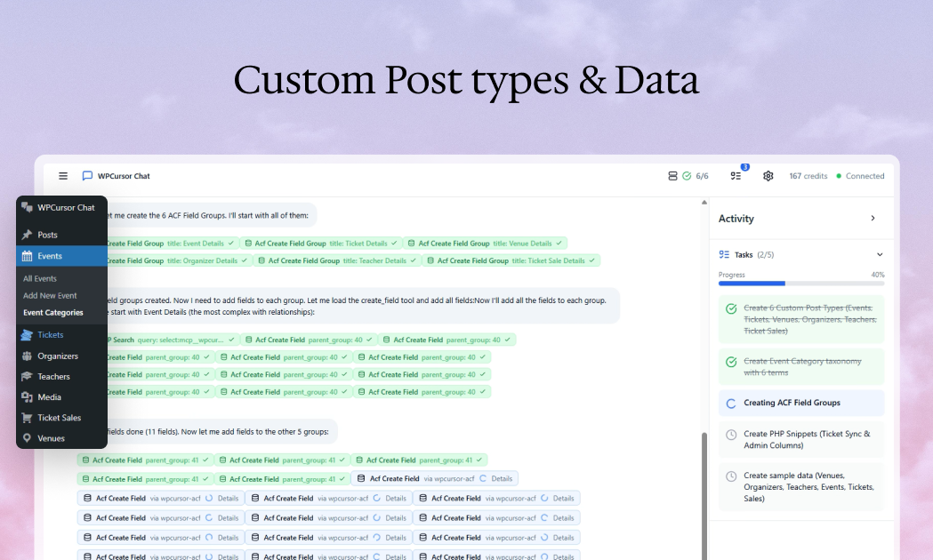
Task: Open the Tickets section in the sidebar
Action: tap(49, 335)
